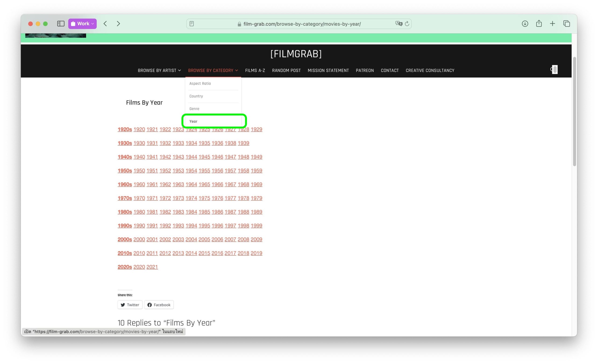Open the 1990s decade link
The image size is (598, 364).
click(x=125, y=226)
